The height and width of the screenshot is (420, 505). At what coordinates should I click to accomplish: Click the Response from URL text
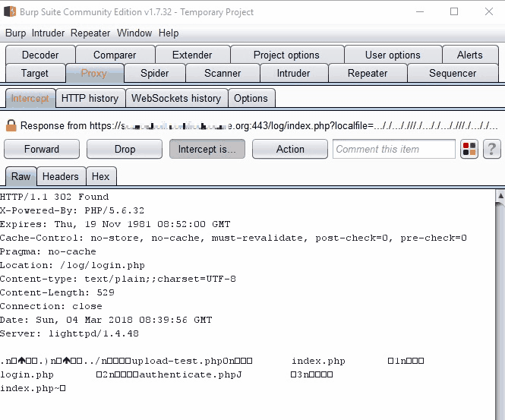tap(259, 125)
